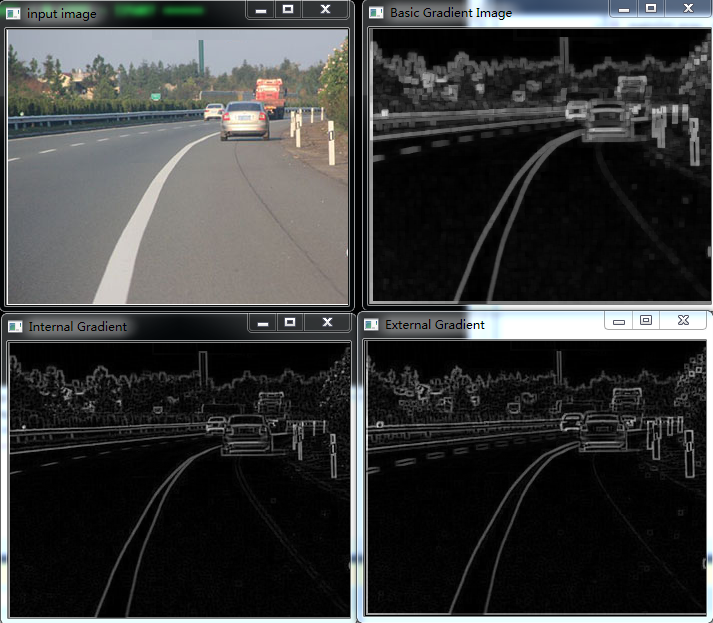The image size is (713, 623).
Task: Close the Basic Gradient Image window
Action: pyautogui.click(x=688, y=9)
